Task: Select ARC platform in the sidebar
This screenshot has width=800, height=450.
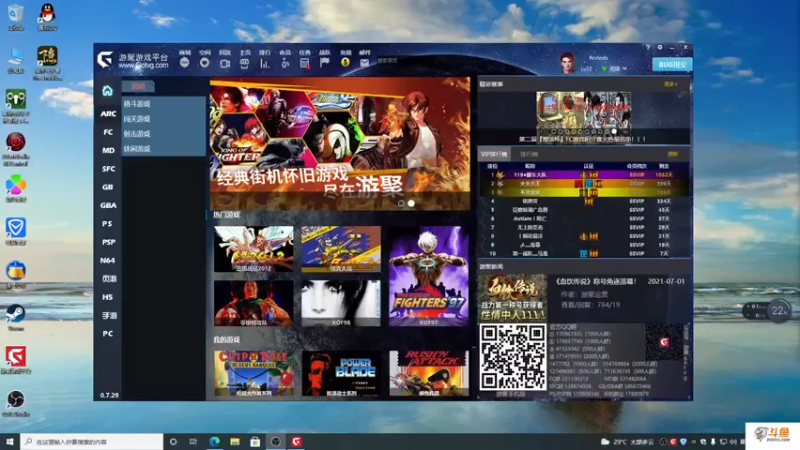Action: click(x=108, y=113)
